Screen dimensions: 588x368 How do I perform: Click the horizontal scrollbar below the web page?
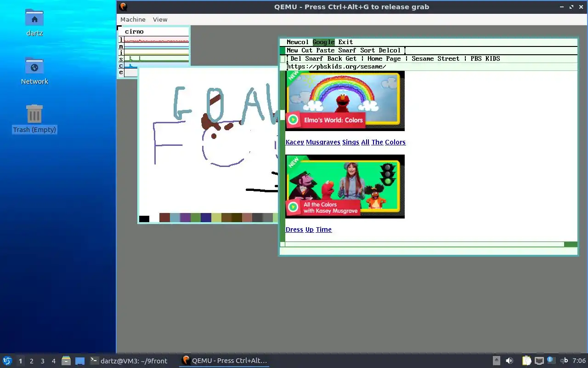click(x=431, y=244)
